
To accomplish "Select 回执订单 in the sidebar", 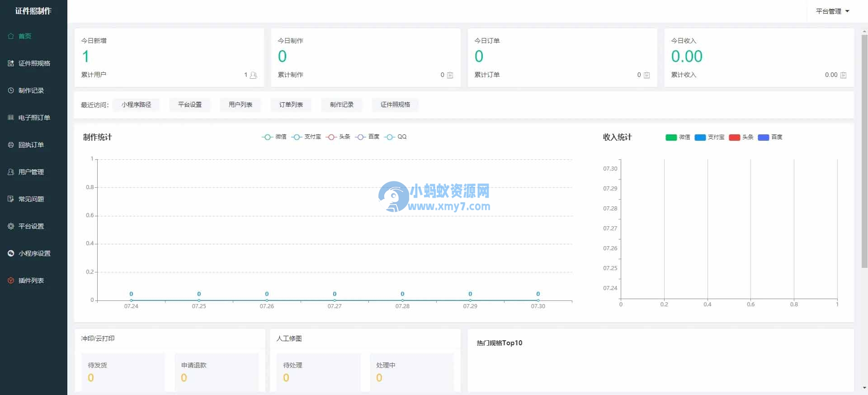I will [x=33, y=145].
